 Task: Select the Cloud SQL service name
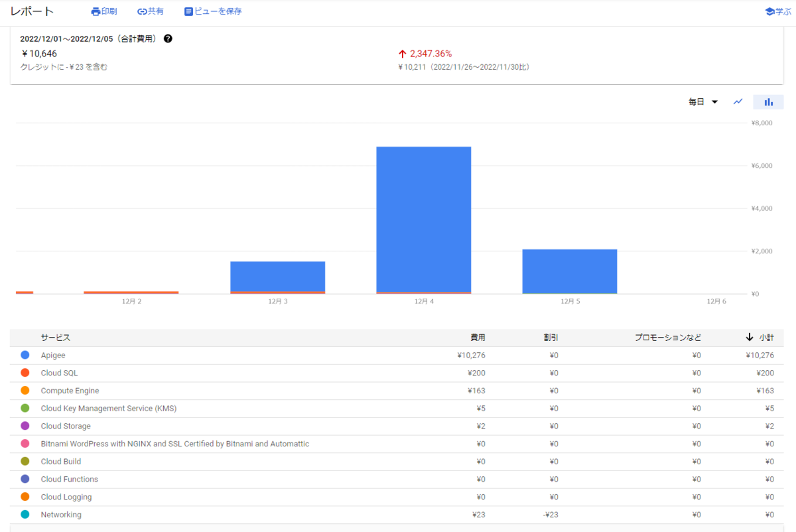(x=59, y=373)
